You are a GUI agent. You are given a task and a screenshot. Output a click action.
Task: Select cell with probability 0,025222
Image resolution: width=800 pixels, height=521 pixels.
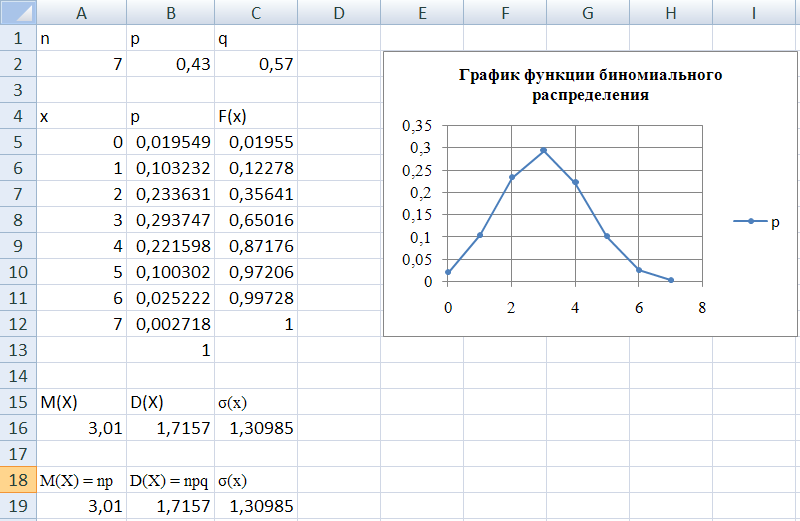[x=170, y=298]
